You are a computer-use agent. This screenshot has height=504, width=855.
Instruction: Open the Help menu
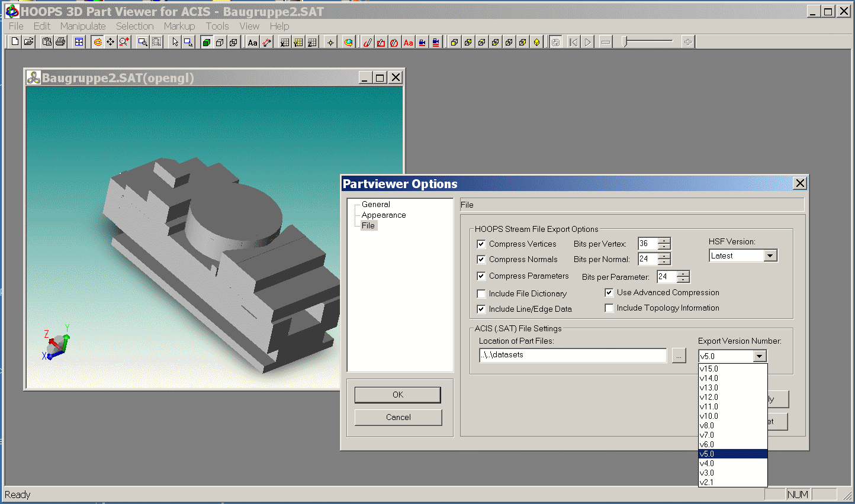point(279,26)
